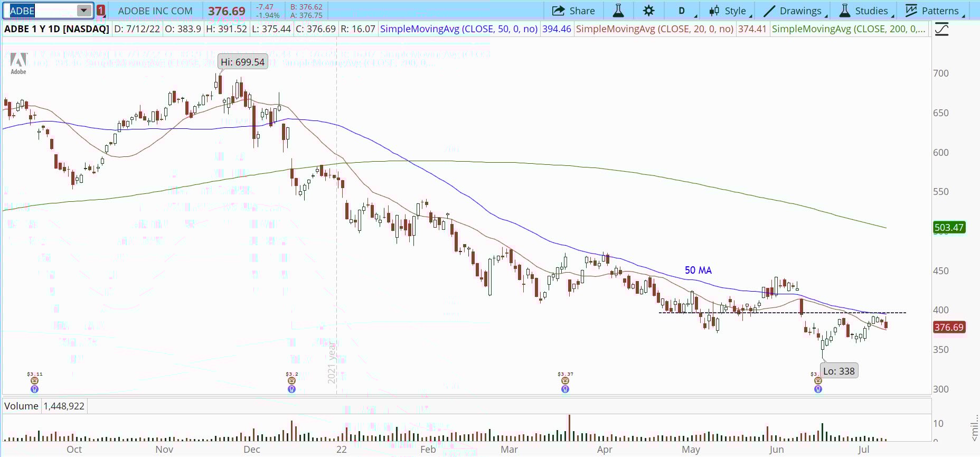Click the high value H: 391.52
This screenshot has width=980, height=457.
coord(226,29)
